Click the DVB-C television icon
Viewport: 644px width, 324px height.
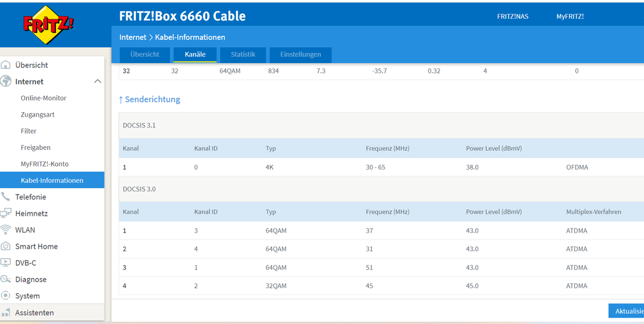tap(6, 262)
